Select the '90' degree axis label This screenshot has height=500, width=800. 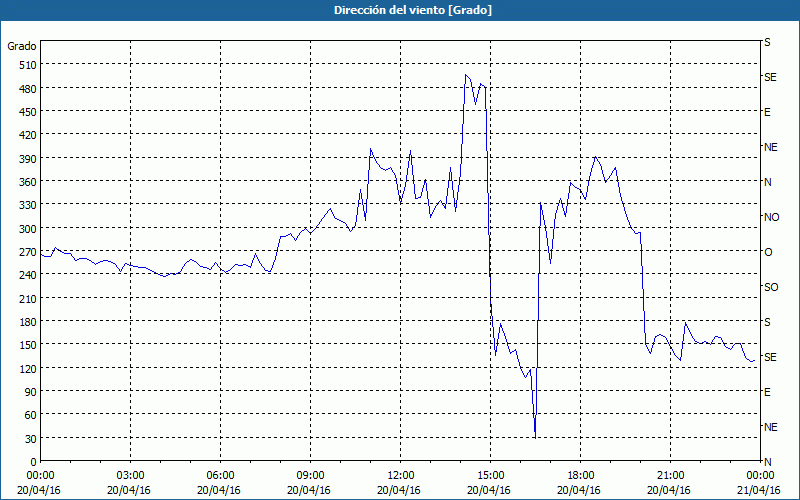[x=31, y=392]
